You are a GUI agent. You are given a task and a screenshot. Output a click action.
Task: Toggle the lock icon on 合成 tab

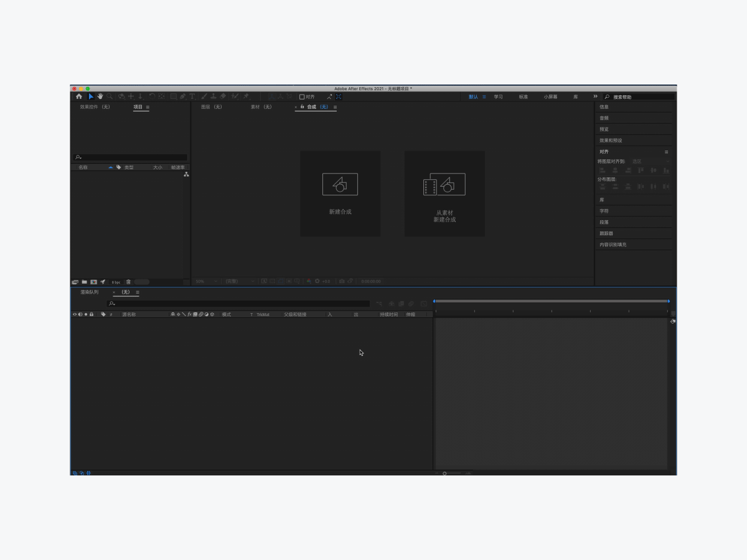coord(302,106)
